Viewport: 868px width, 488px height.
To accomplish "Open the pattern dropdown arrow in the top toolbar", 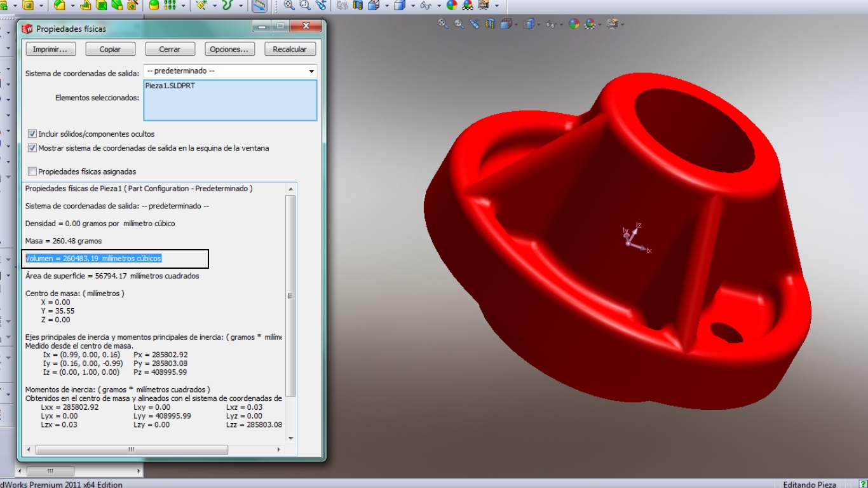I will (183, 6).
